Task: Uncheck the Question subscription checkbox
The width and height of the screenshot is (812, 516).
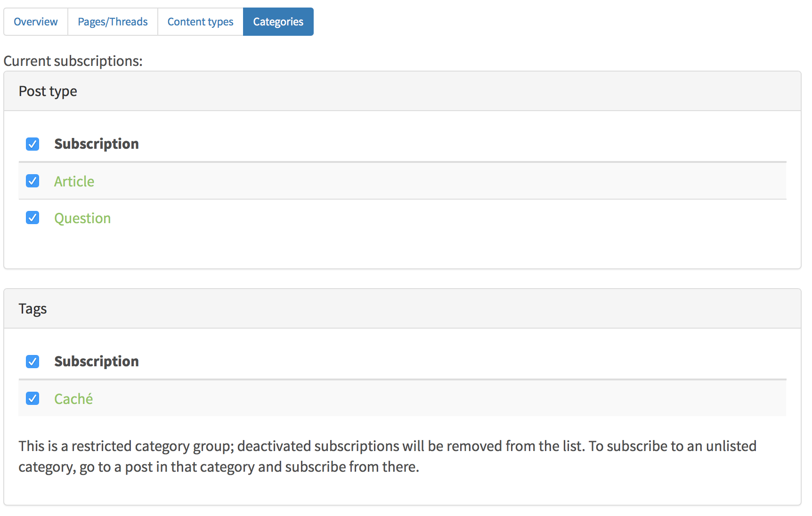Action: click(32, 218)
